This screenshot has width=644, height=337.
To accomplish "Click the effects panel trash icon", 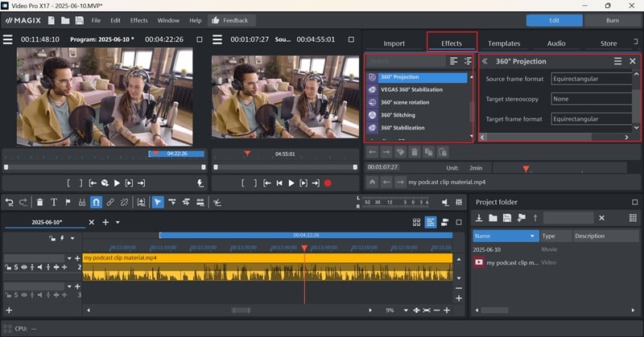I will click(415, 152).
